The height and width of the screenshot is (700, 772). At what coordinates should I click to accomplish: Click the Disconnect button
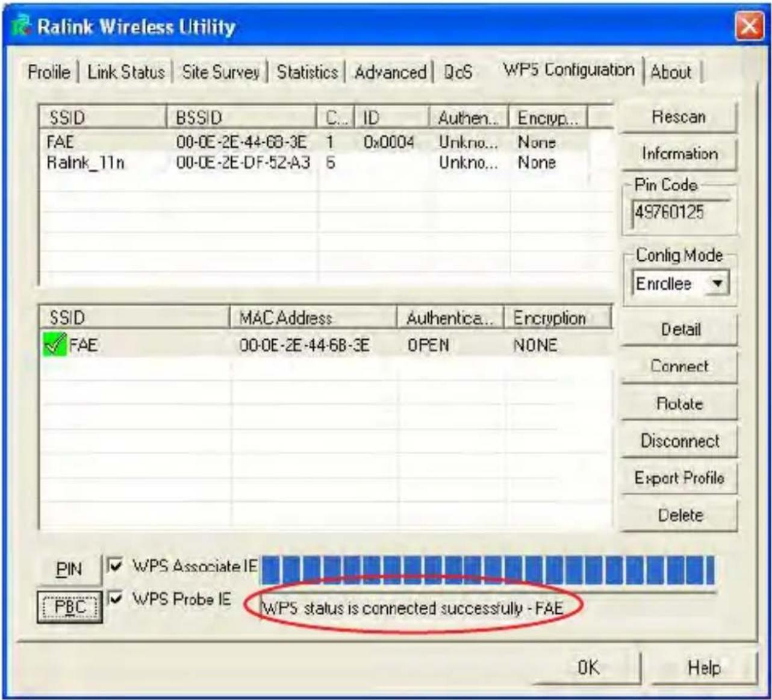point(680,441)
